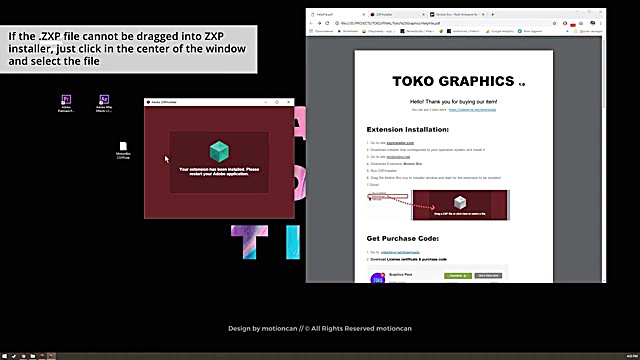This screenshot has height=360, width=640.
Task: Select the Motion Bro ZXP file on desktop
Action: (123, 150)
